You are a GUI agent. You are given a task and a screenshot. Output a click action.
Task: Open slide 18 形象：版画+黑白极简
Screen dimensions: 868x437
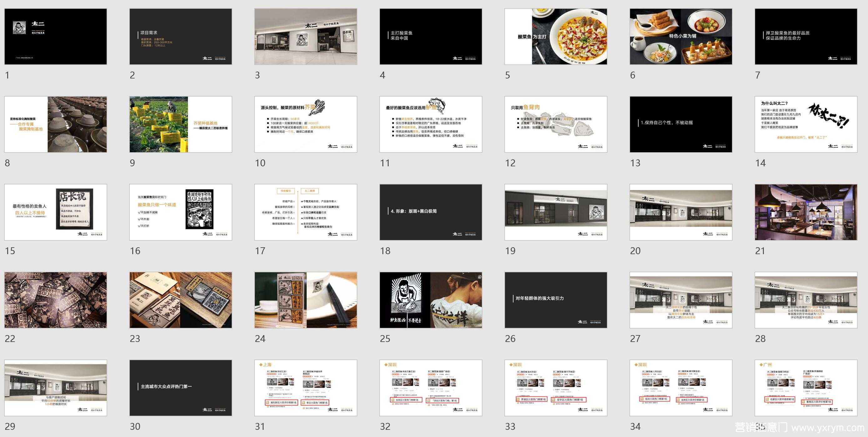click(431, 212)
